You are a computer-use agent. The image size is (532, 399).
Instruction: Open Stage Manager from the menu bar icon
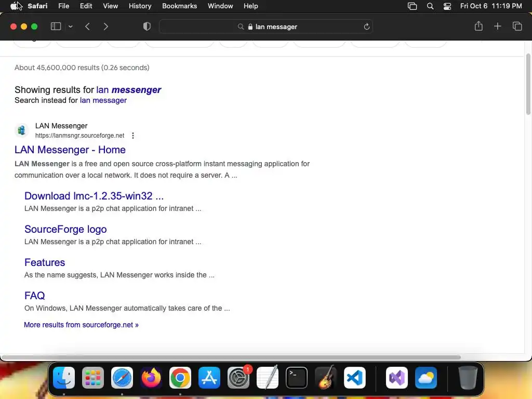(412, 6)
